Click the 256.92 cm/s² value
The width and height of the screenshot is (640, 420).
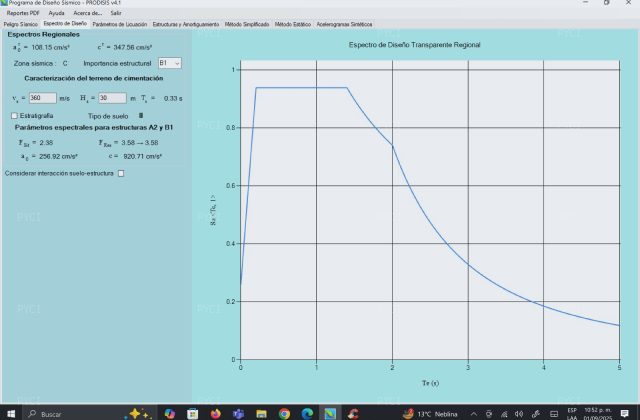coord(58,156)
